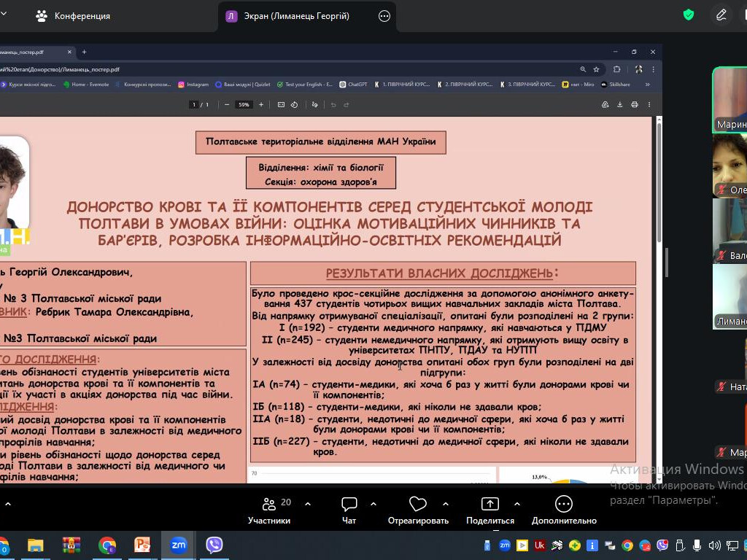Save the PDF to Google Drive

pyautogui.click(x=605, y=105)
